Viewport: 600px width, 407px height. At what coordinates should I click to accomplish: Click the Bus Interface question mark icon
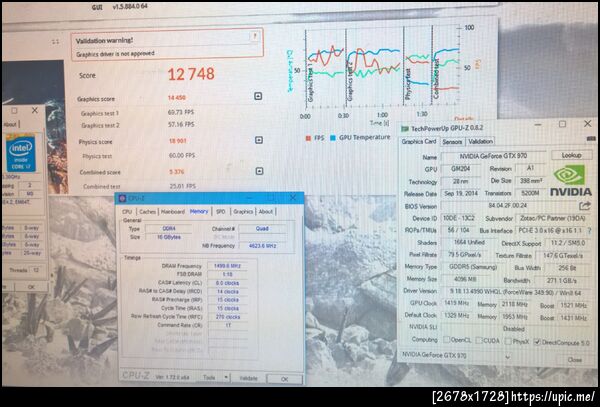coord(589,231)
